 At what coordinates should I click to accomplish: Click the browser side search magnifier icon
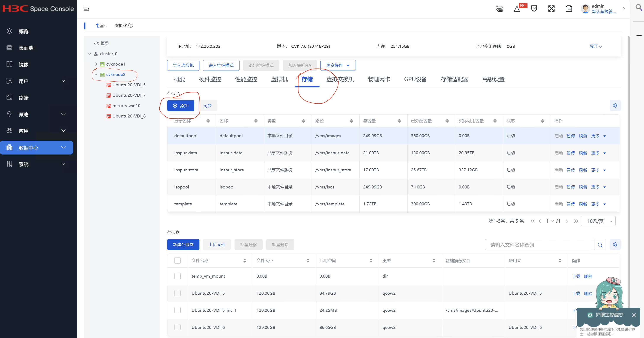(x=639, y=8)
